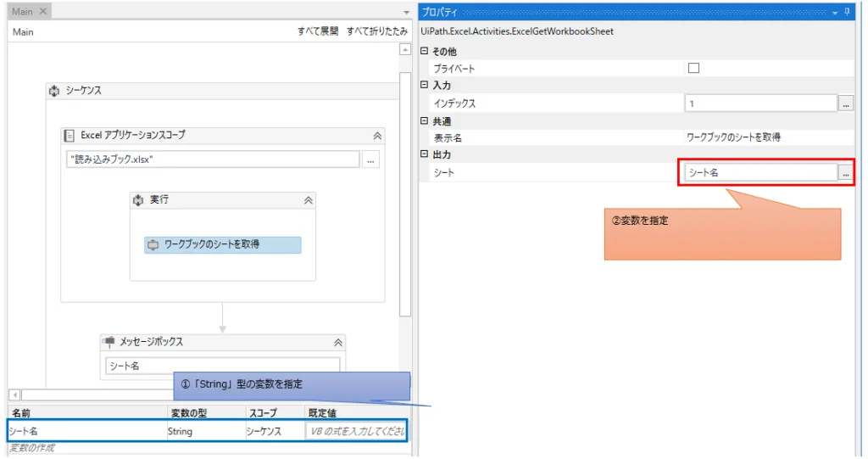The image size is (868, 459).
Task: Open expression editor for インデックス
Action: click(846, 104)
